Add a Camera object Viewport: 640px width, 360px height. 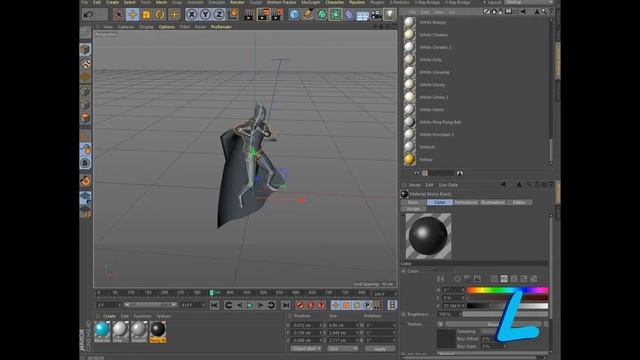pos(376,15)
